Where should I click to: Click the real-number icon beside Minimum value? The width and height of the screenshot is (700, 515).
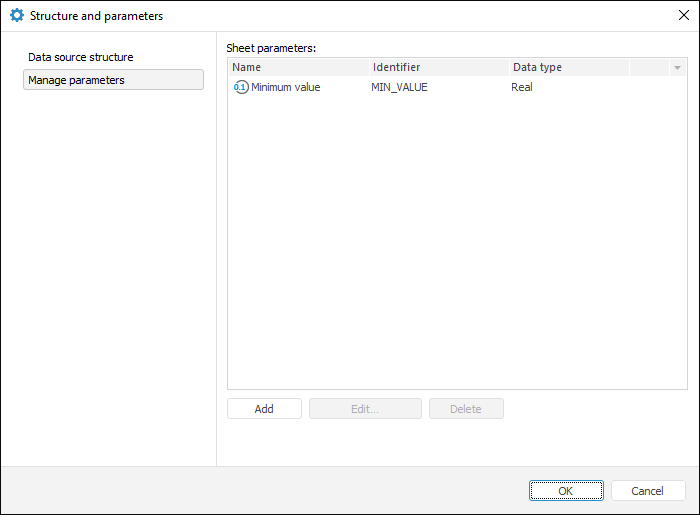240,87
